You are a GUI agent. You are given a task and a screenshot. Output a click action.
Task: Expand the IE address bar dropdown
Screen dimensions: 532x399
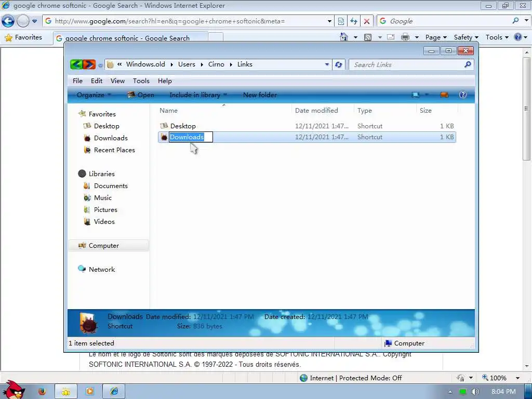click(329, 21)
